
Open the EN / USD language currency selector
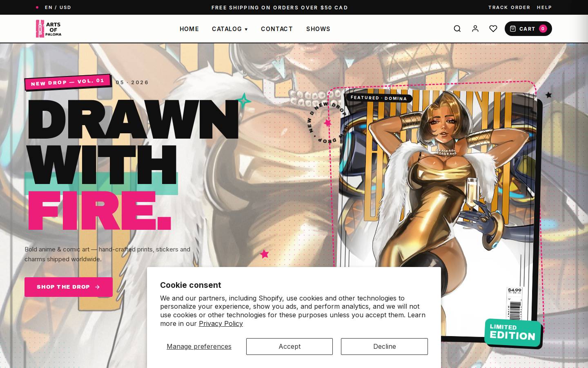point(58,7)
